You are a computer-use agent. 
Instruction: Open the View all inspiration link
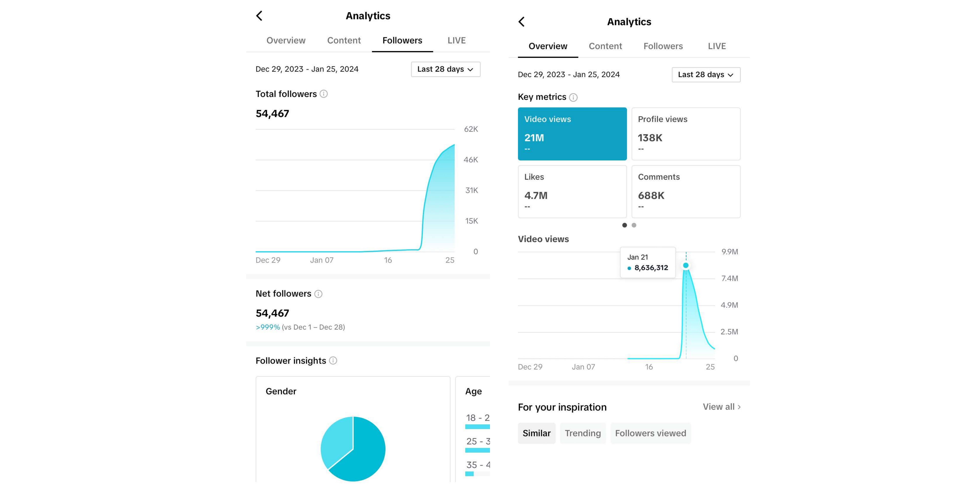click(x=722, y=407)
